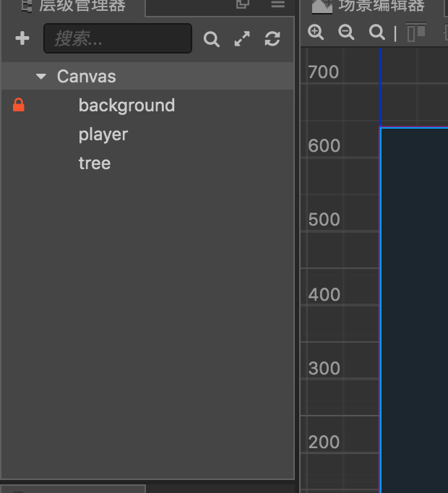Select the background node
Image resolution: width=448 pixels, height=493 pixels.
[126, 106]
